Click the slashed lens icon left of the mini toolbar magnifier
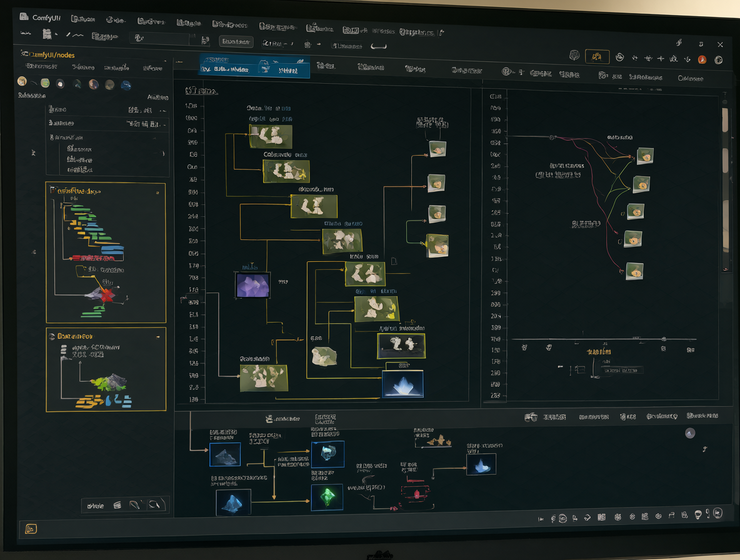 pos(134,505)
